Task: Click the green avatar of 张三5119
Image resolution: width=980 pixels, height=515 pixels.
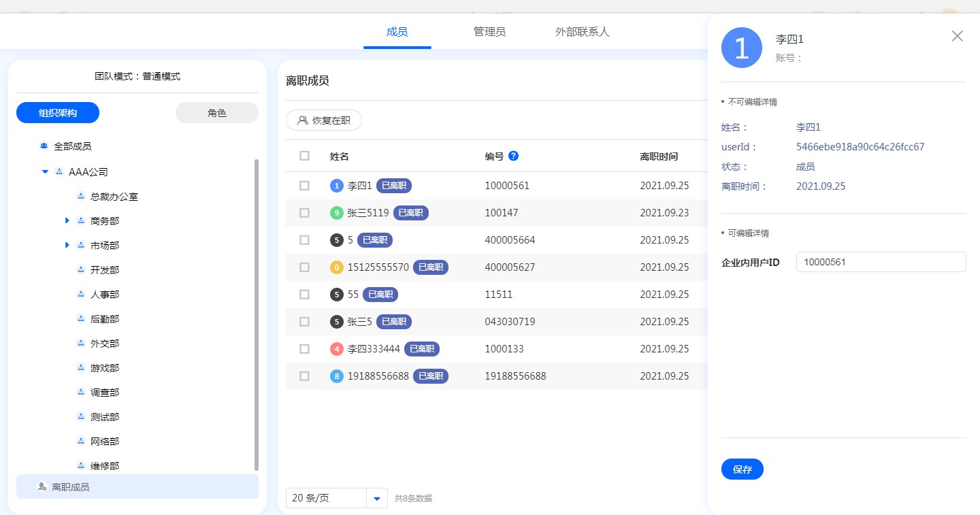Action: pyautogui.click(x=336, y=213)
